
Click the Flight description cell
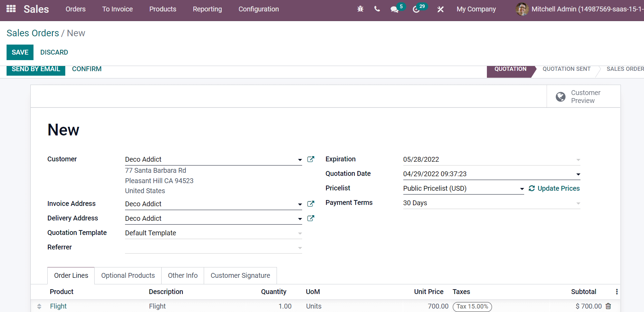[x=197, y=306]
